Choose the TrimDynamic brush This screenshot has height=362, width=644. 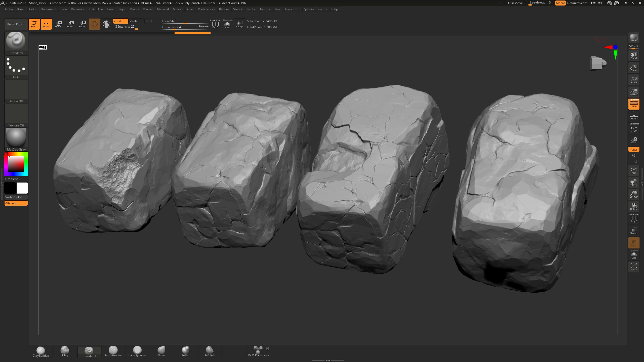[137, 351]
